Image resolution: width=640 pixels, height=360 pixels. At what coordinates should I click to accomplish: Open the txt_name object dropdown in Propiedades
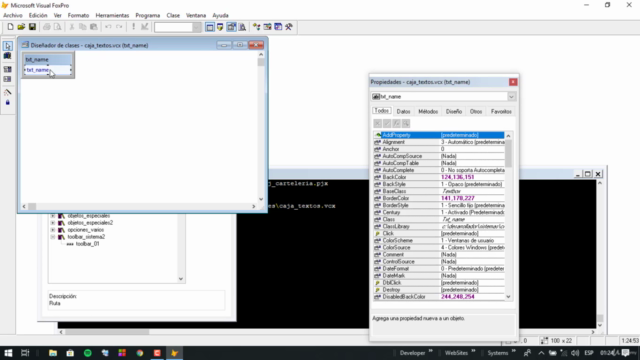[x=511, y=97]
